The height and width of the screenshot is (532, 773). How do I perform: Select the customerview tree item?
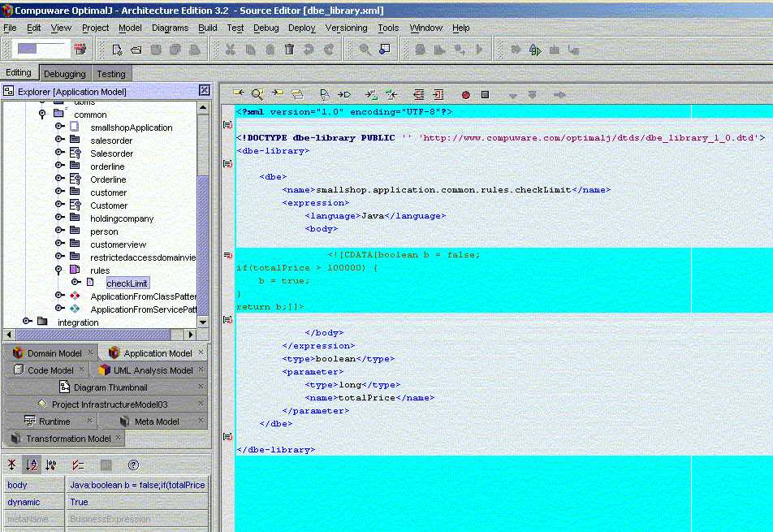tap(119, 244)
